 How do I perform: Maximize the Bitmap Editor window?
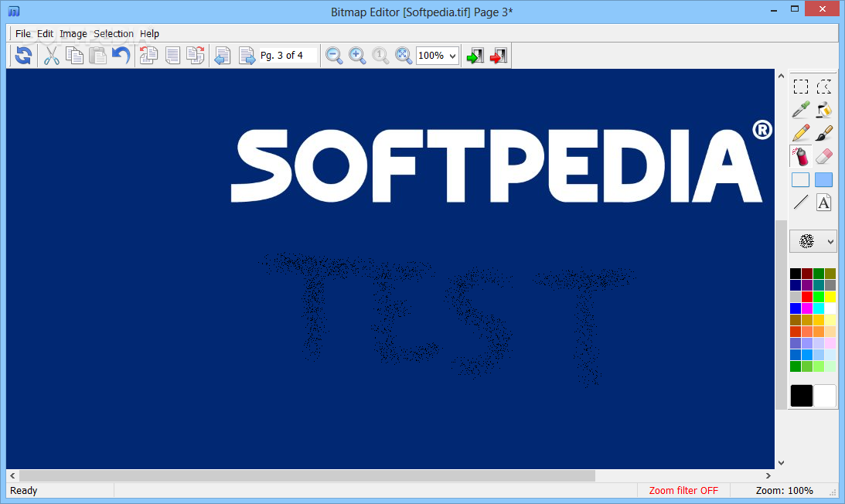(794, 9)
